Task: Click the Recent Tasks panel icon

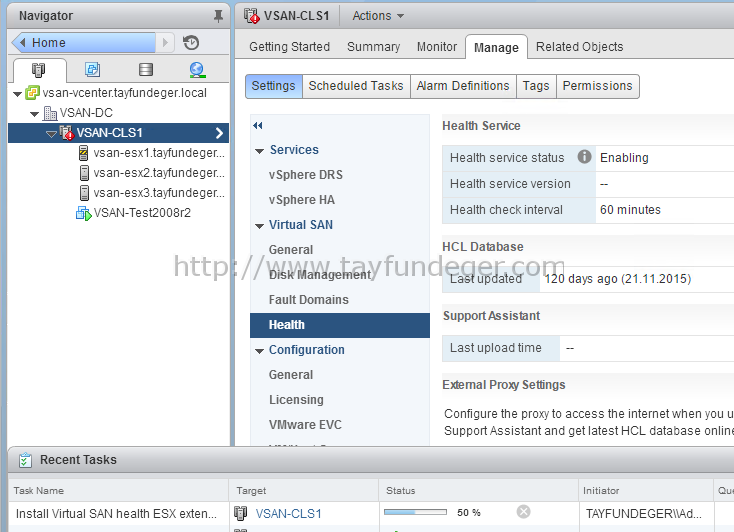Action: pyautogui.click(x=25, y=460)
